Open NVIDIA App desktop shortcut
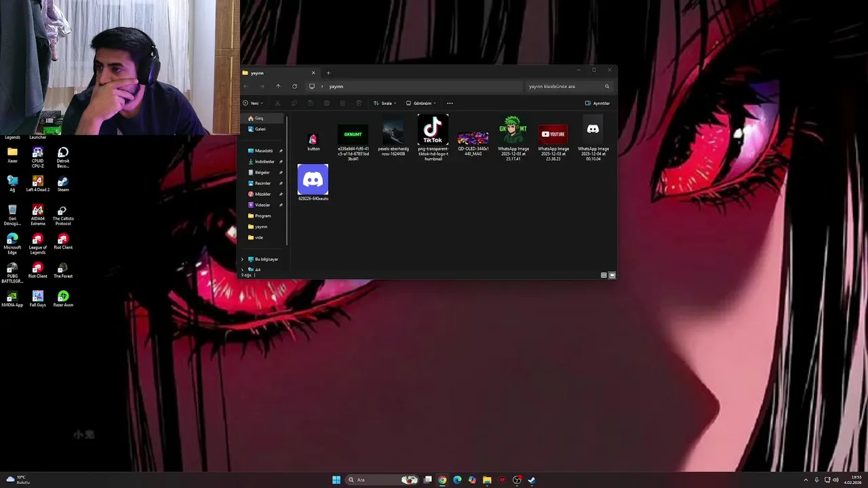 (x=12, y=299)
